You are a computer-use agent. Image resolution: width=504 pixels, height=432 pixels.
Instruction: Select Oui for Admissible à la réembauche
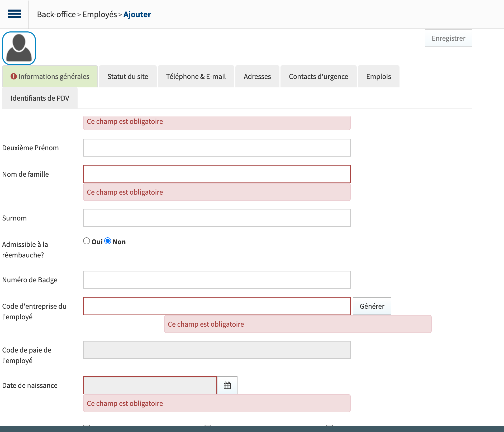tap(87, 241)
